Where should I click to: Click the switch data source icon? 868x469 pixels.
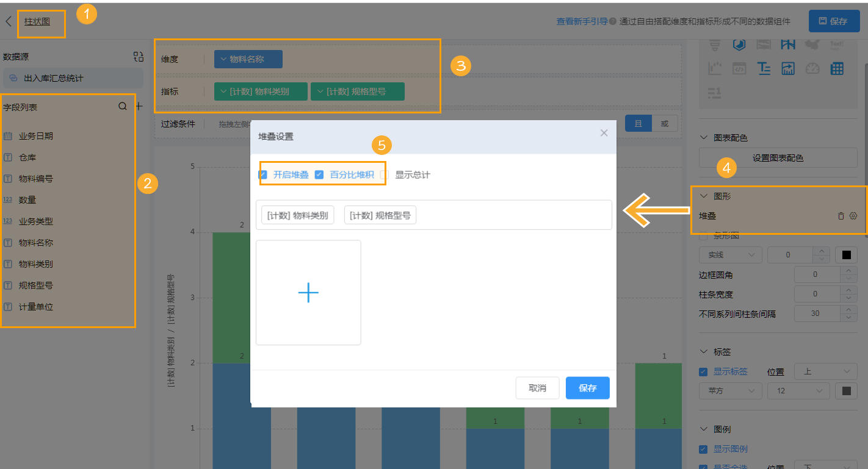click(x=139, y=57)
